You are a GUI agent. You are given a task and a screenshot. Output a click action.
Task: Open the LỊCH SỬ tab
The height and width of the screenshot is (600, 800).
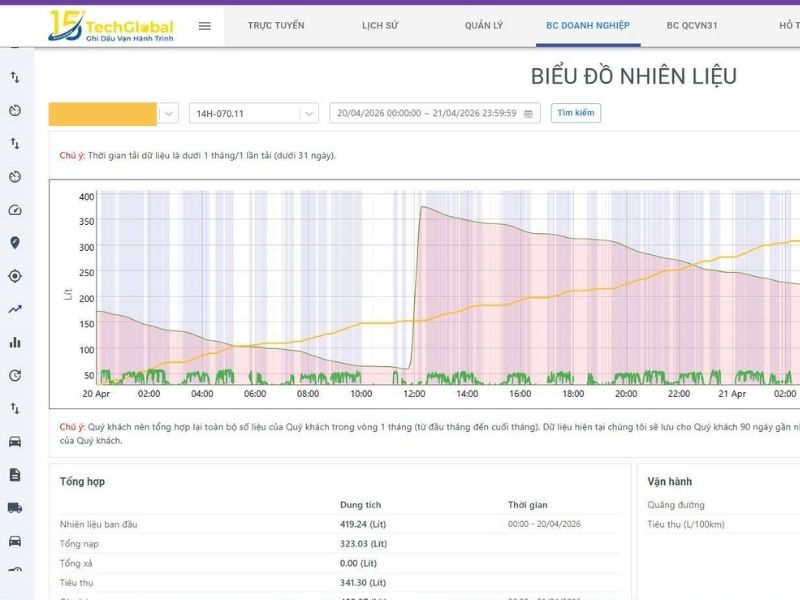pyautogui.click(x=379, y=26)
